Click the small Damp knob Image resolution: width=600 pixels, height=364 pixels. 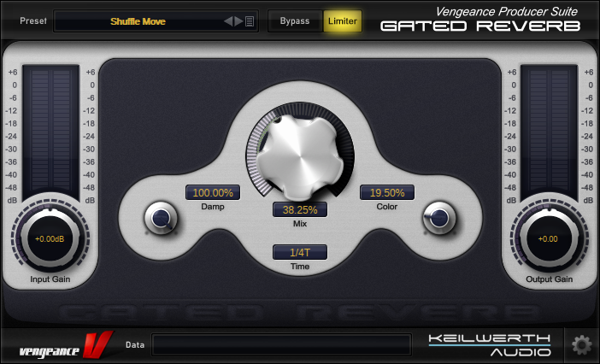point(160,219)
